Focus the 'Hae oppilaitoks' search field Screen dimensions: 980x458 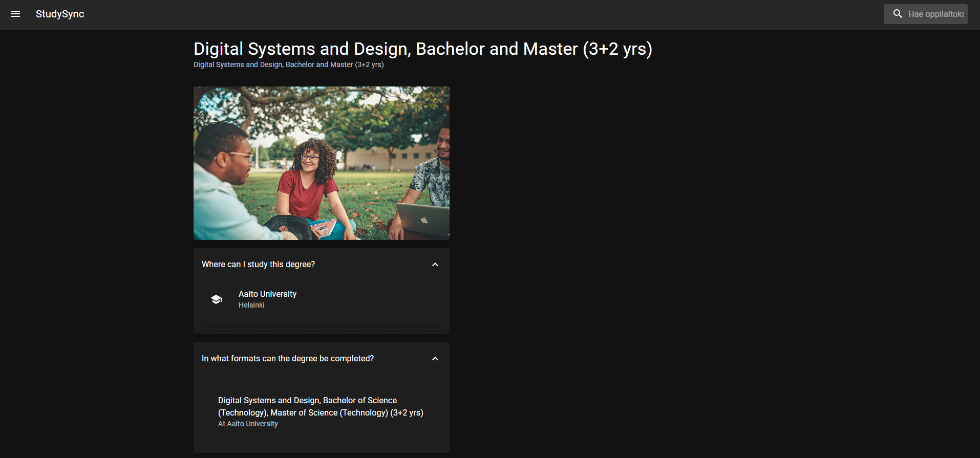click(935, 14)
